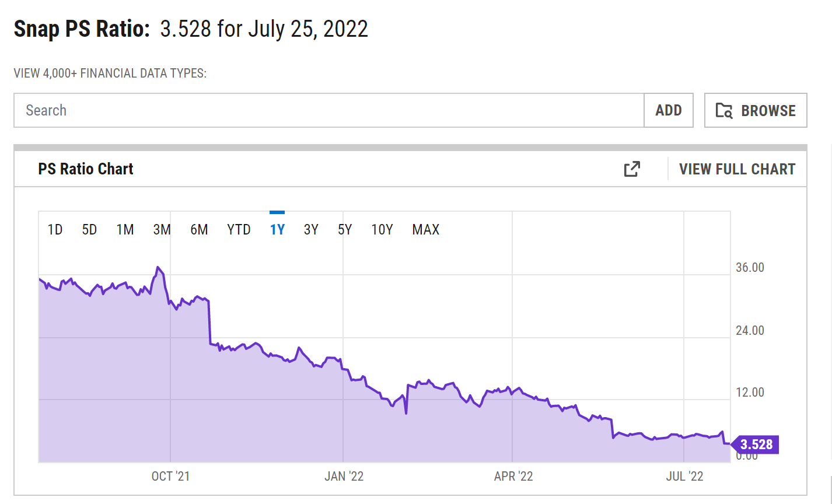Viewport: 832px width, 504px height.
Task: Show the 3Y chart range
Action: coord(311,230)
